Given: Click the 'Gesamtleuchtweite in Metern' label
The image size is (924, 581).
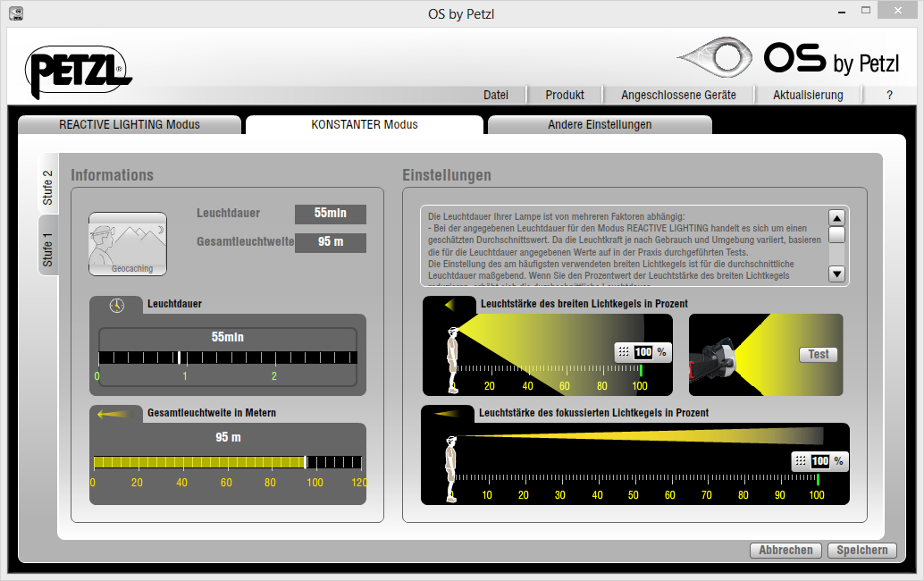Looking at the screenshot, I should (x=212, y=412).
